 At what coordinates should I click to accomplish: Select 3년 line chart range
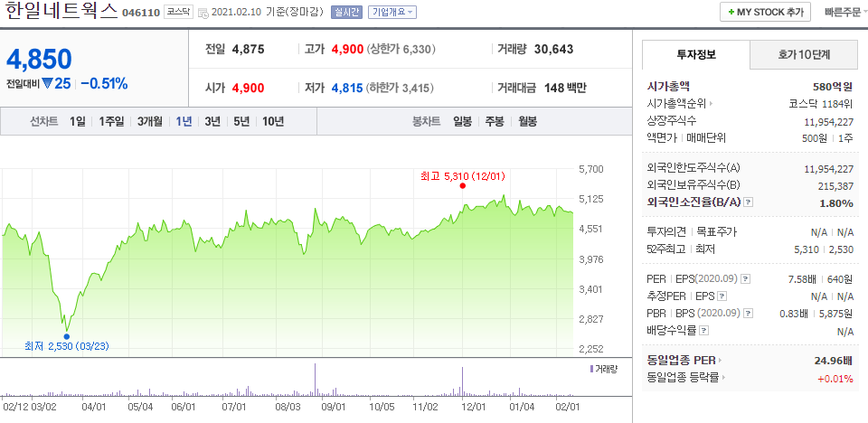click(x=212, y=122)
